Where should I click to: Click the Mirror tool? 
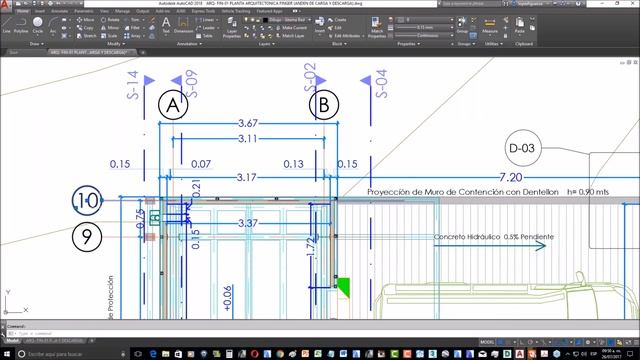pyautogui.click(x=110, y=28)
